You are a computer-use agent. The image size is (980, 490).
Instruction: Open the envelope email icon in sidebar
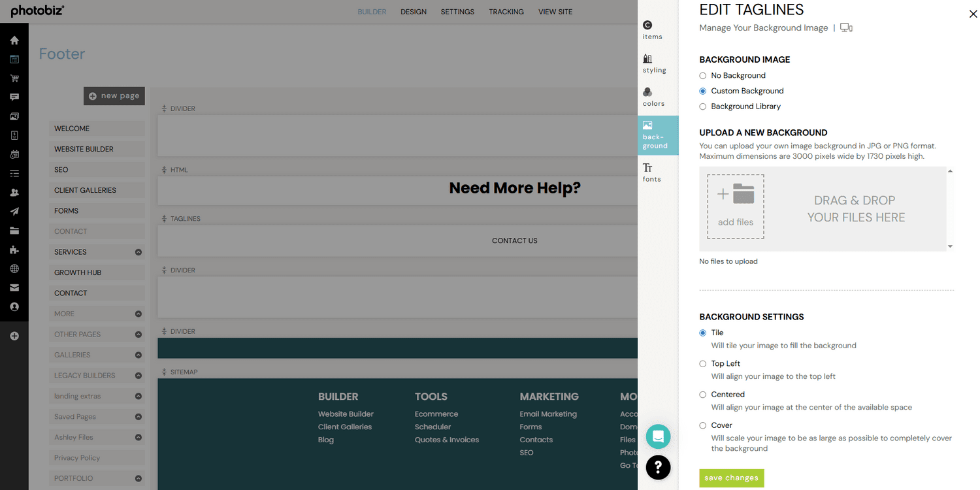click(x=14, y=287)
